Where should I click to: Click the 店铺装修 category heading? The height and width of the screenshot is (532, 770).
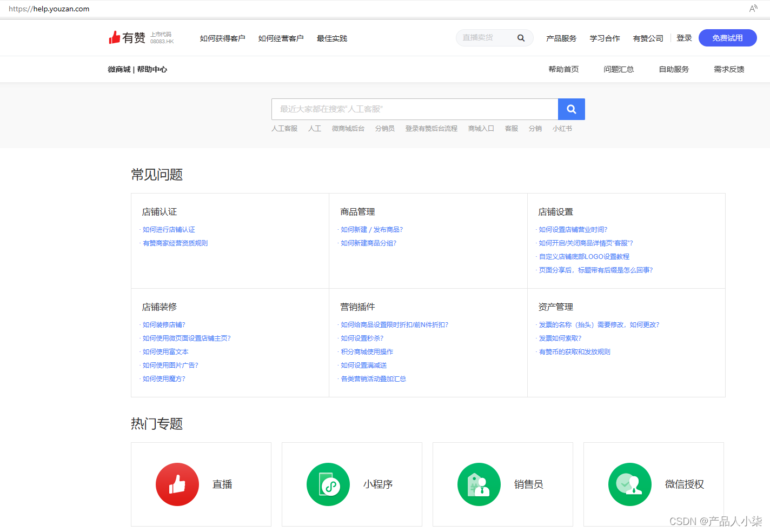coord(160,307)
